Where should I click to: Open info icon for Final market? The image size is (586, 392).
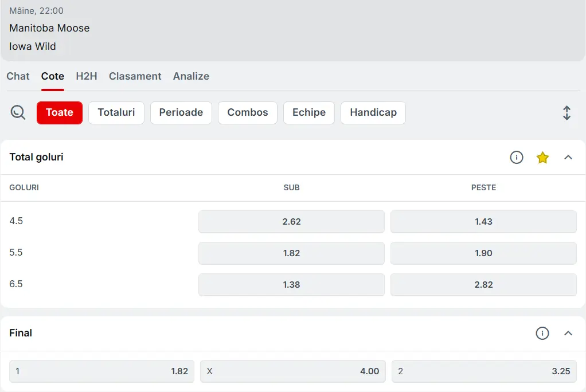[x=542, y=333]
